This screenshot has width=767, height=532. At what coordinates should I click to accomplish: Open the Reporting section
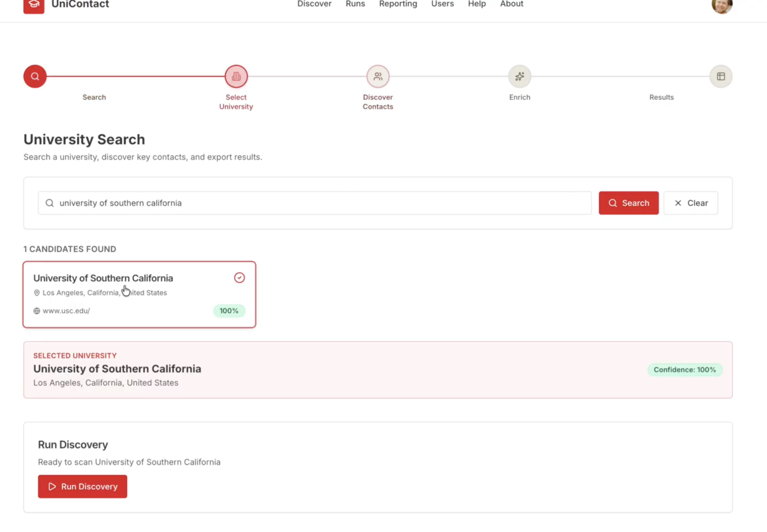click(398, 4)
